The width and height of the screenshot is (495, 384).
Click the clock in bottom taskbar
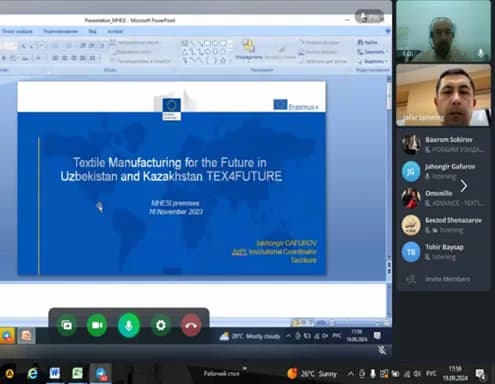click(455, 373)
